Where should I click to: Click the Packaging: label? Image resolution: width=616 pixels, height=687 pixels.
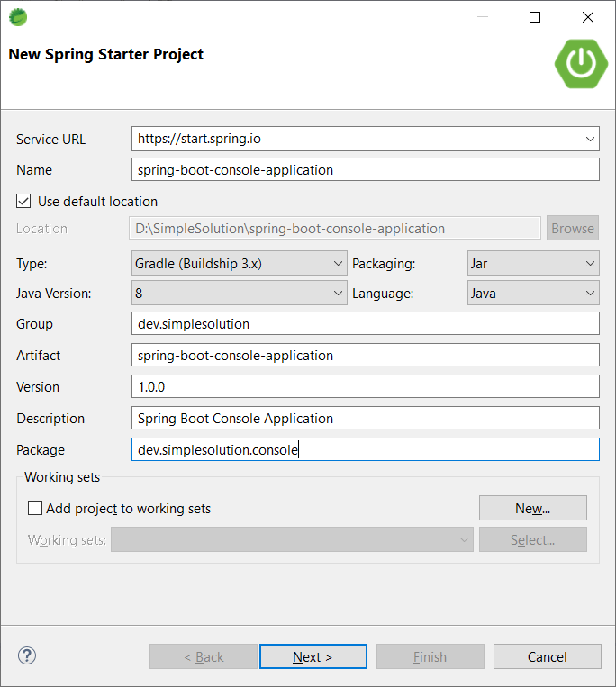384,264
